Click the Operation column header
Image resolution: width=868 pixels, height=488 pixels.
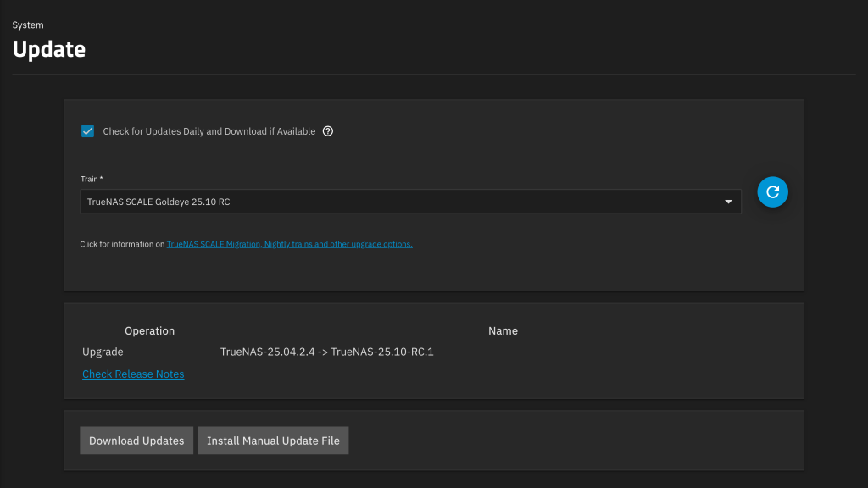coord(149,330)
